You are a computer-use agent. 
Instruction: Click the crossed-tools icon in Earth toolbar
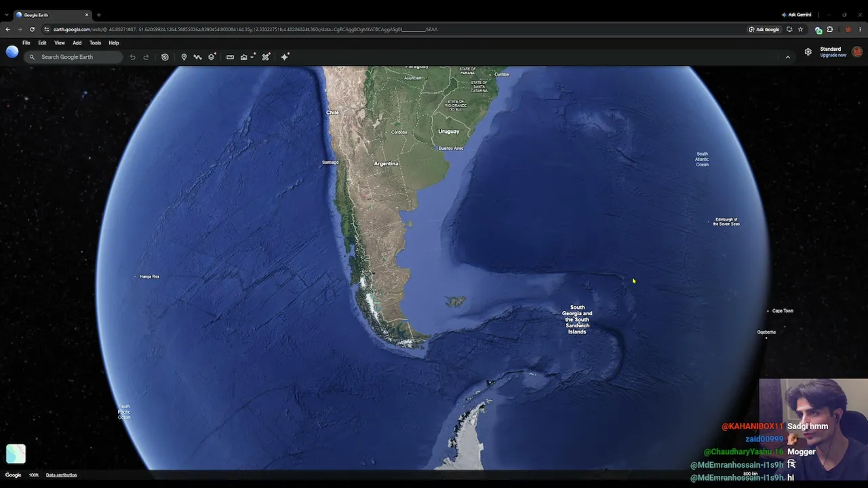click(266, 57)
